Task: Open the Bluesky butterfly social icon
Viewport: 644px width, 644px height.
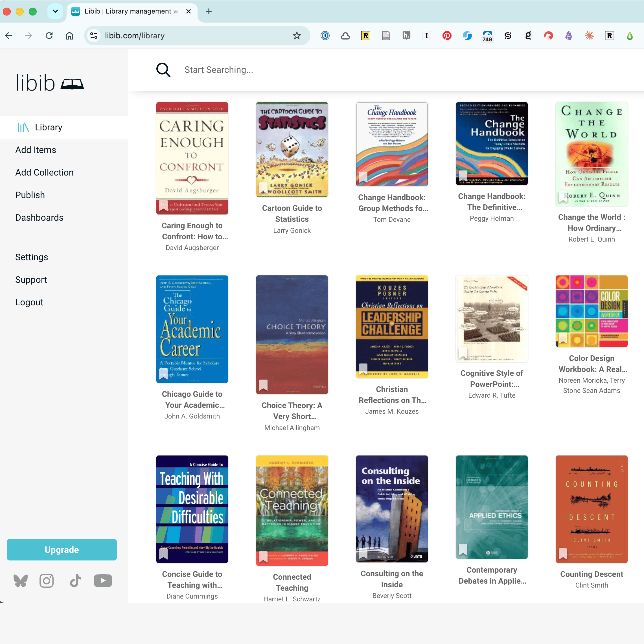Action: tap(21, 581)
